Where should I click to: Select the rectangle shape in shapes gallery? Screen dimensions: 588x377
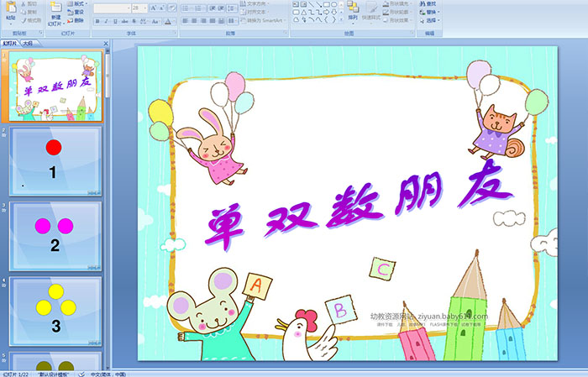[327, 4]
